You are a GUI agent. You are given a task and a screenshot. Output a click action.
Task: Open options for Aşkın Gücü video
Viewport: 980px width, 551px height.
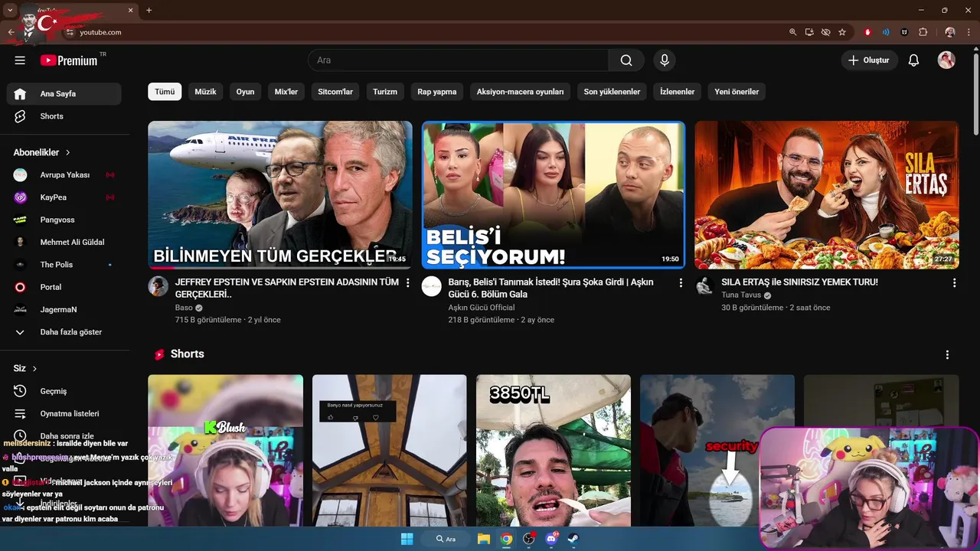click(681, 283)
